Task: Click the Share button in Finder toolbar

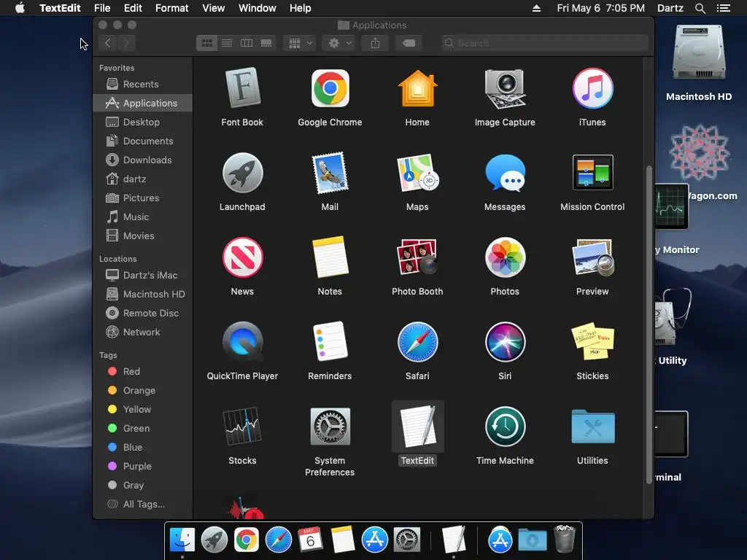Action: (x=376, y=43)
